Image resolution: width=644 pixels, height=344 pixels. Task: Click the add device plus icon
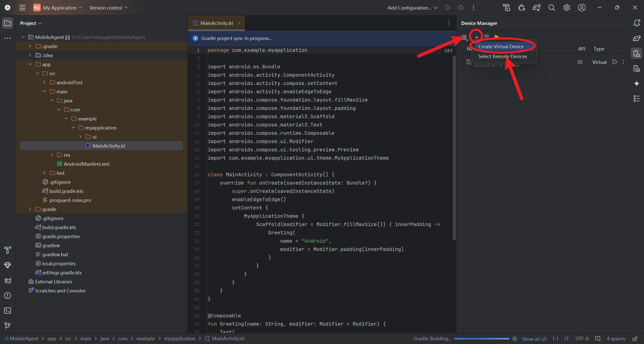[476, 37]
